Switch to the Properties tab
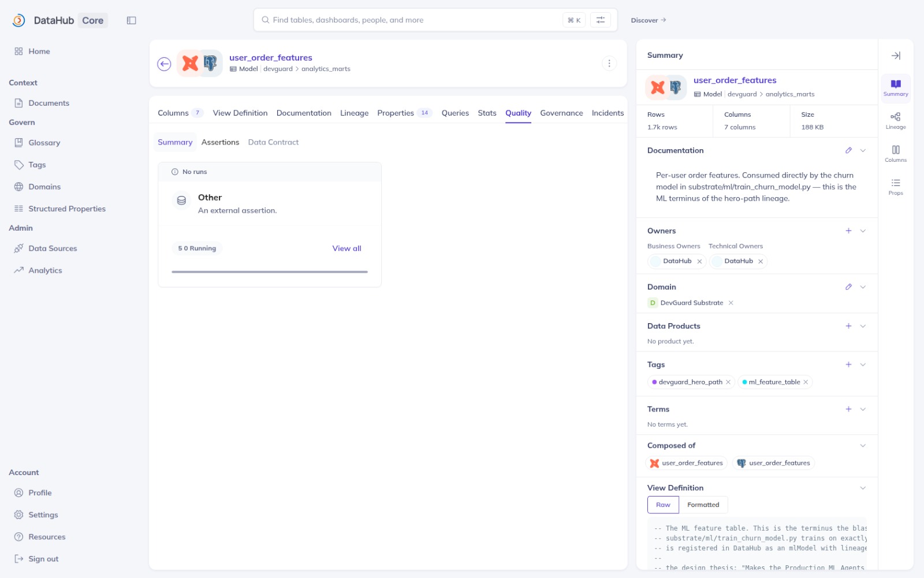 click(404, 113)
